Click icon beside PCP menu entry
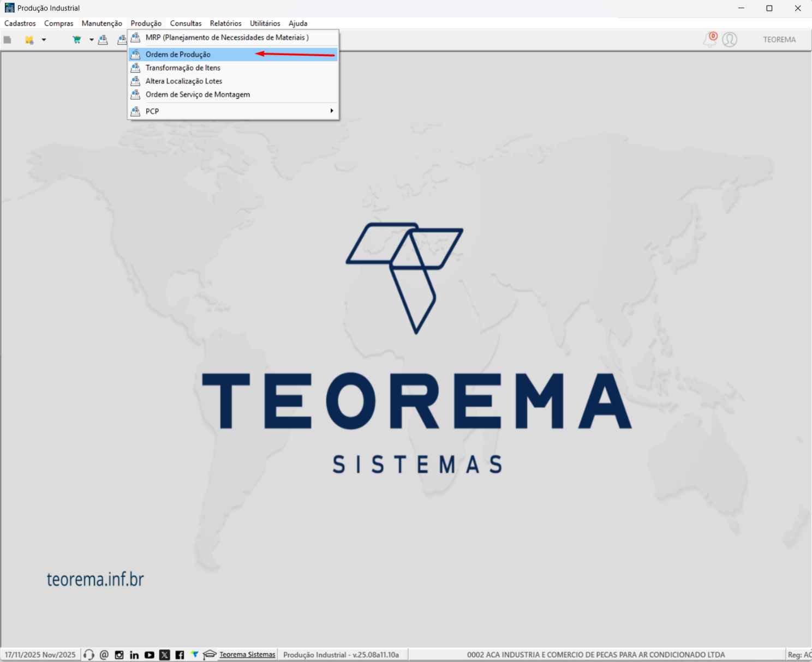 pos(135,111)
